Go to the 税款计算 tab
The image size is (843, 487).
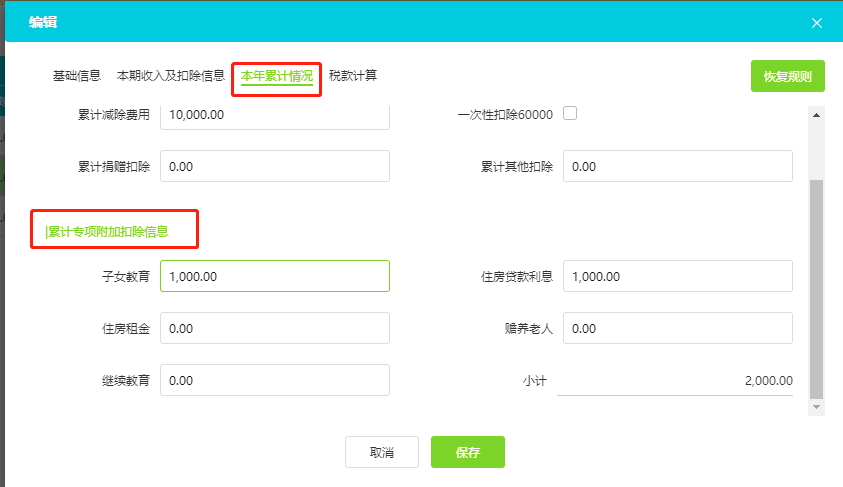pyautogui.click(x=353, y=75)
